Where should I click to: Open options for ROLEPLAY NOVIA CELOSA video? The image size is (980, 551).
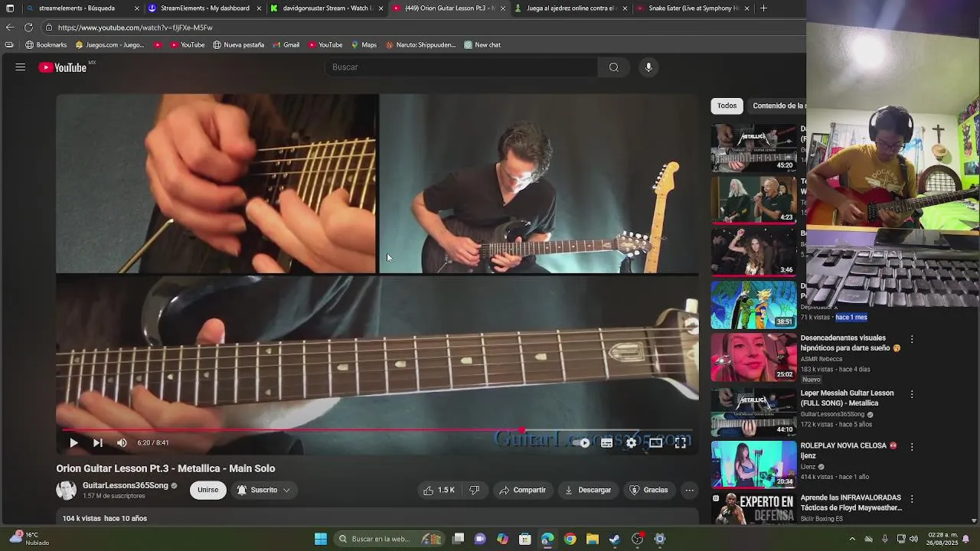[911, 446]
